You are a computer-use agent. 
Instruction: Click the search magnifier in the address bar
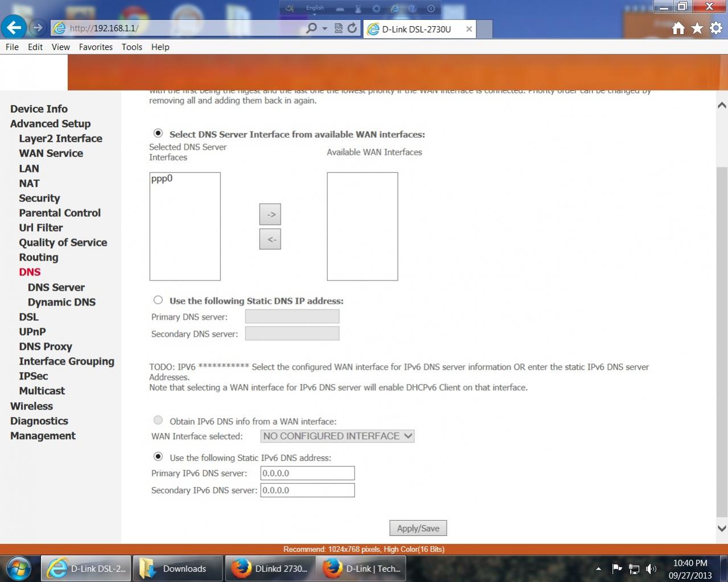coord(311,28)
